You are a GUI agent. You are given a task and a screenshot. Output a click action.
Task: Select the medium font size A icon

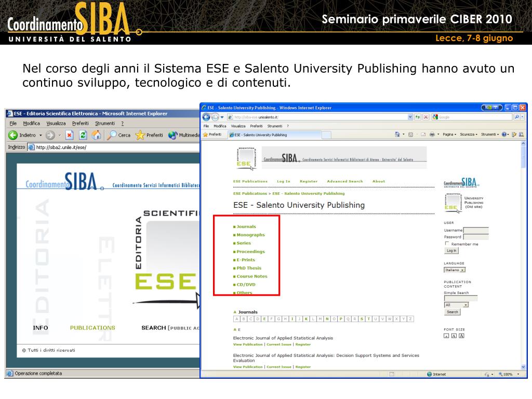[454, 336]
